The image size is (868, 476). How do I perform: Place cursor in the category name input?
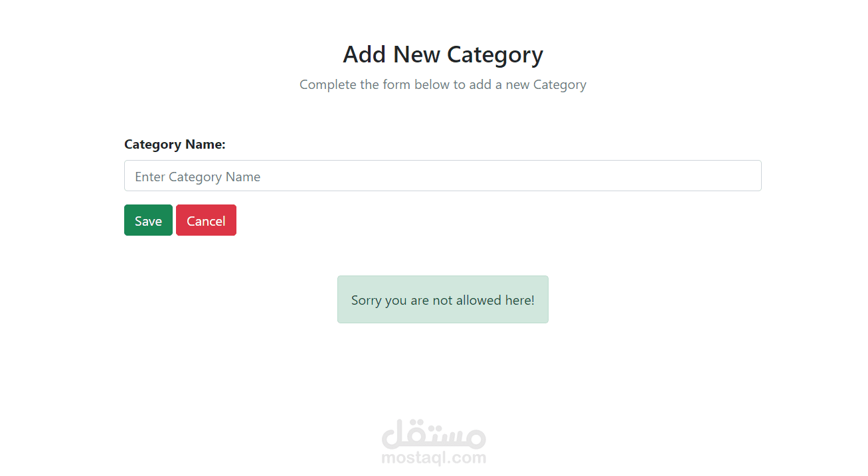point(442,176)
